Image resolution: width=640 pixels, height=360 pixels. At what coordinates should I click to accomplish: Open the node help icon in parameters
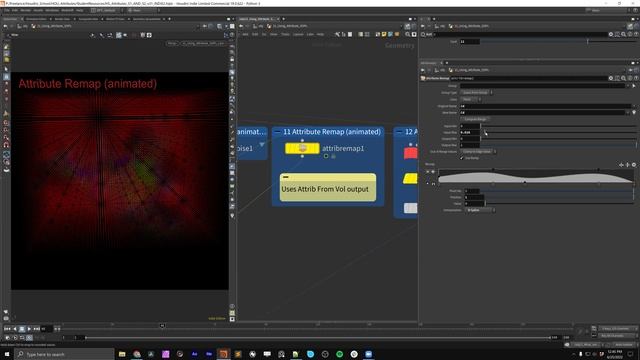click(x=636, y=78)
